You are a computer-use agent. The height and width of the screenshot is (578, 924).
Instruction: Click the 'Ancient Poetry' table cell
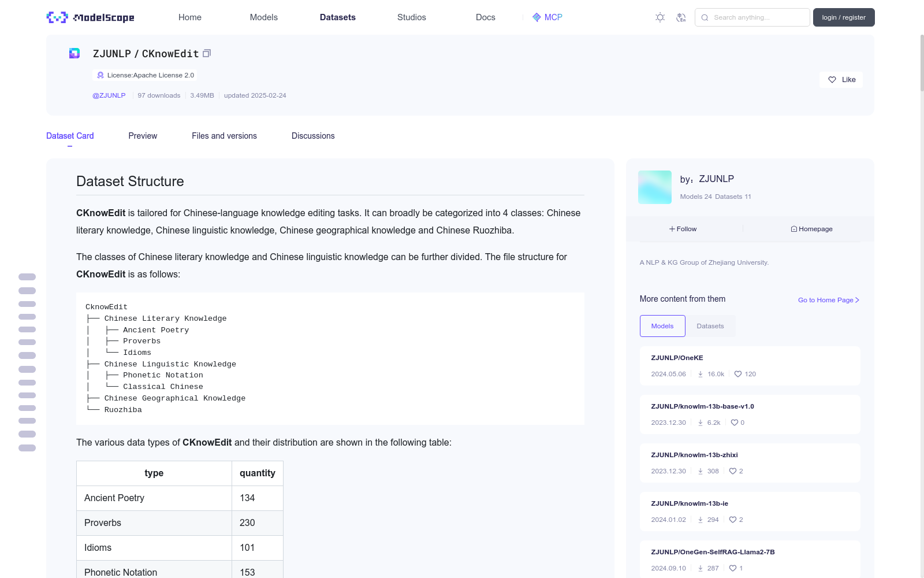pyautogui.click(x=154, y=498)
